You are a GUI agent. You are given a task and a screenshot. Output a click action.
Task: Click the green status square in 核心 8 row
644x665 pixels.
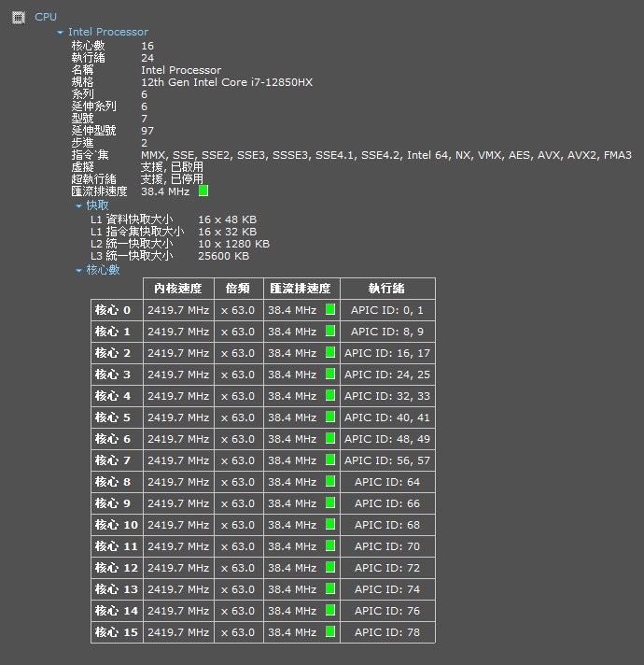pyautogui.click(x=330, y=481)
